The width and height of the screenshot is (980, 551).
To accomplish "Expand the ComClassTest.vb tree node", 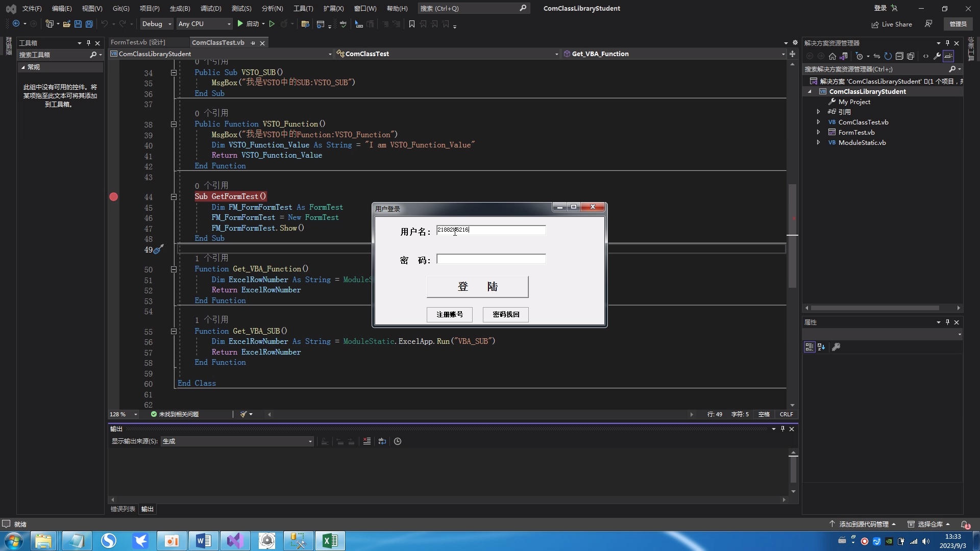I will [818, 122].
